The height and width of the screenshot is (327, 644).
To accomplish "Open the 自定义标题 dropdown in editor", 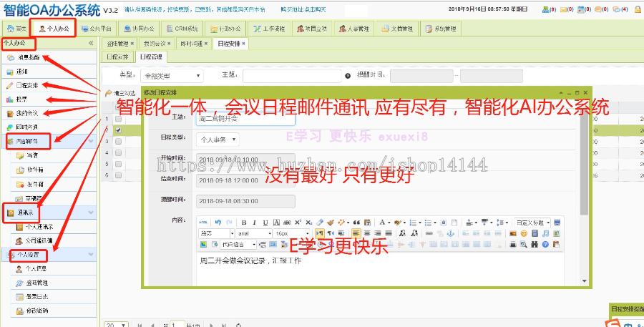I will coord(532,223).
